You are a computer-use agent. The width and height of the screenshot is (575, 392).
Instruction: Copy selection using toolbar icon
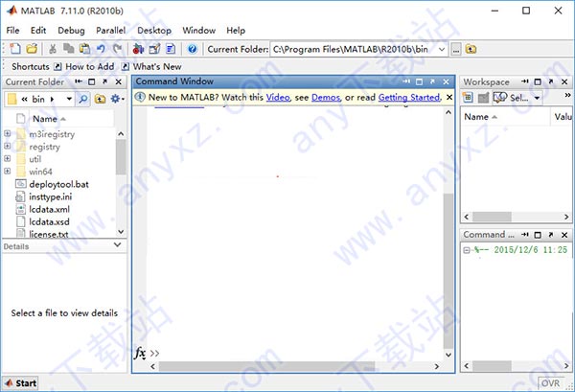pos(68,49)
